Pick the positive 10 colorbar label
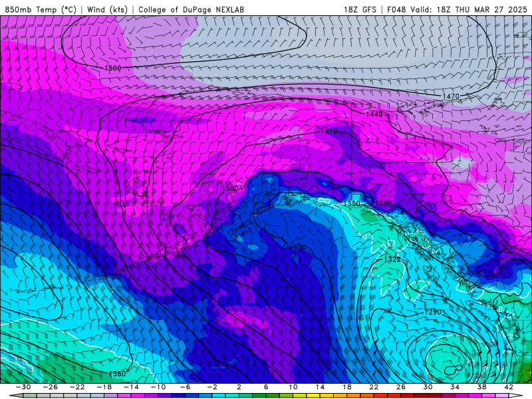 293,387
